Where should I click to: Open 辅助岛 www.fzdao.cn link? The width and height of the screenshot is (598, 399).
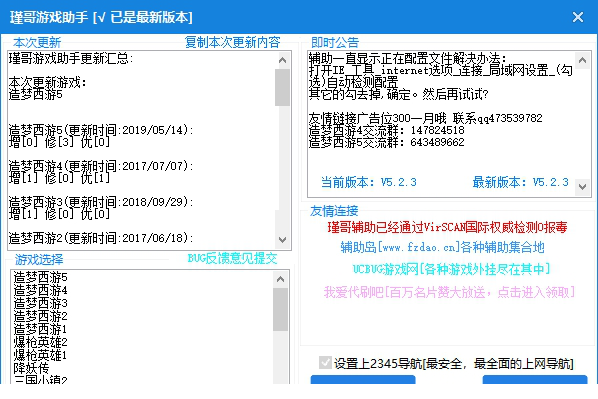click(442, 248)
